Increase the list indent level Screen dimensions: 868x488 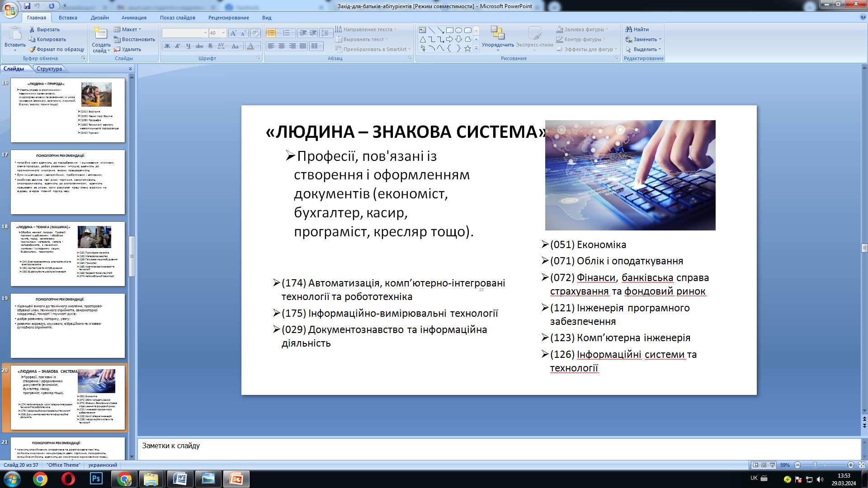(313, 33)
